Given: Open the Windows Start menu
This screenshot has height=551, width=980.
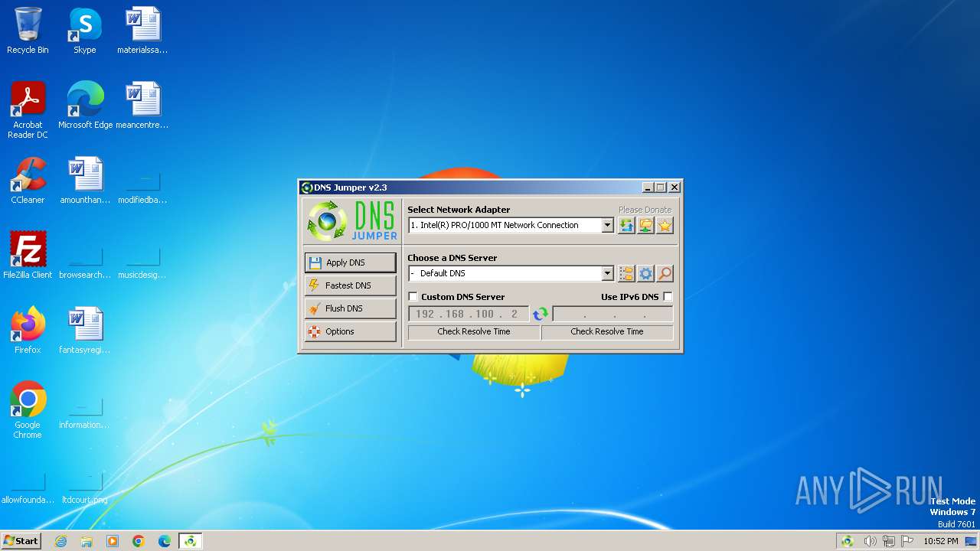Looking at the screenshot, I should (21, 540).
